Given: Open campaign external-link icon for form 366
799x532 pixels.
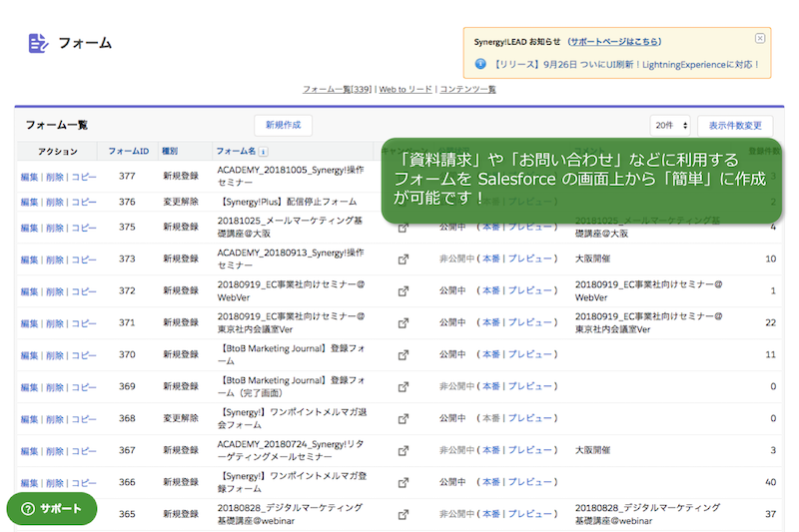Looking at the screenshot, I should [403, 483].
